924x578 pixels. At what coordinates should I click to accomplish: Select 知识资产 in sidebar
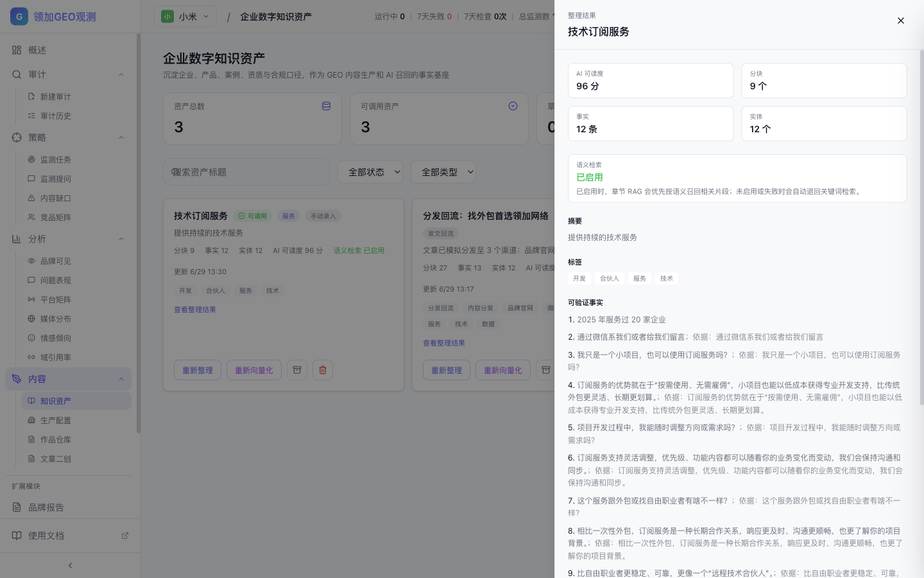coord(76,401)
